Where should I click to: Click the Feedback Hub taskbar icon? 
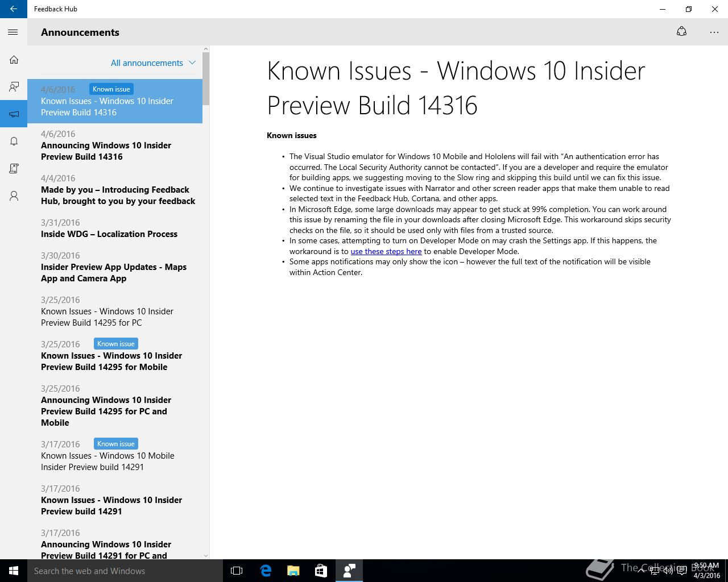[x=349, y=571]
